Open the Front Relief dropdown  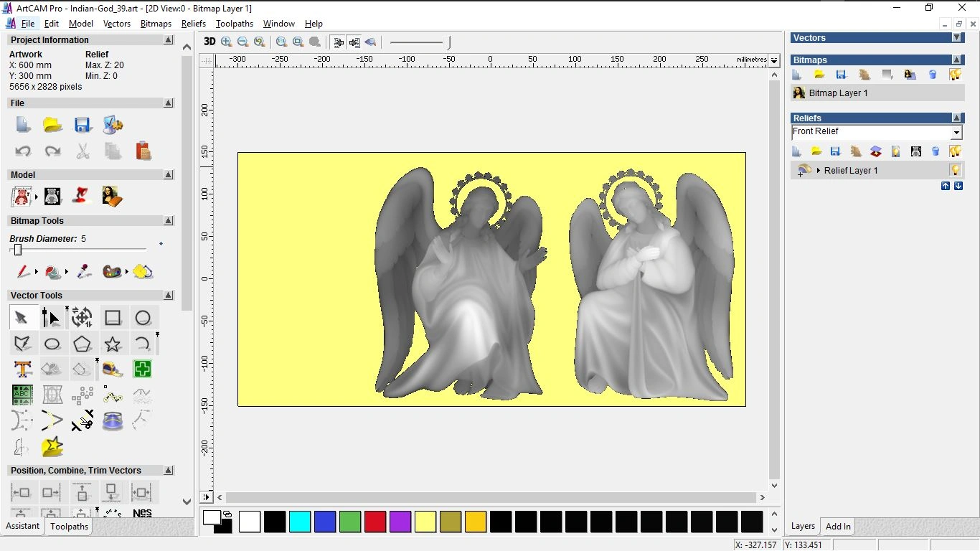(x=956, y=133)
